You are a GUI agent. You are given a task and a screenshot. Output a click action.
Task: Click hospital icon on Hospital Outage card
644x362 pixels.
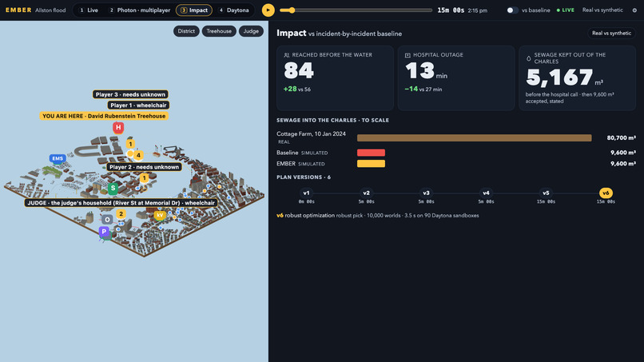(407, 55)
